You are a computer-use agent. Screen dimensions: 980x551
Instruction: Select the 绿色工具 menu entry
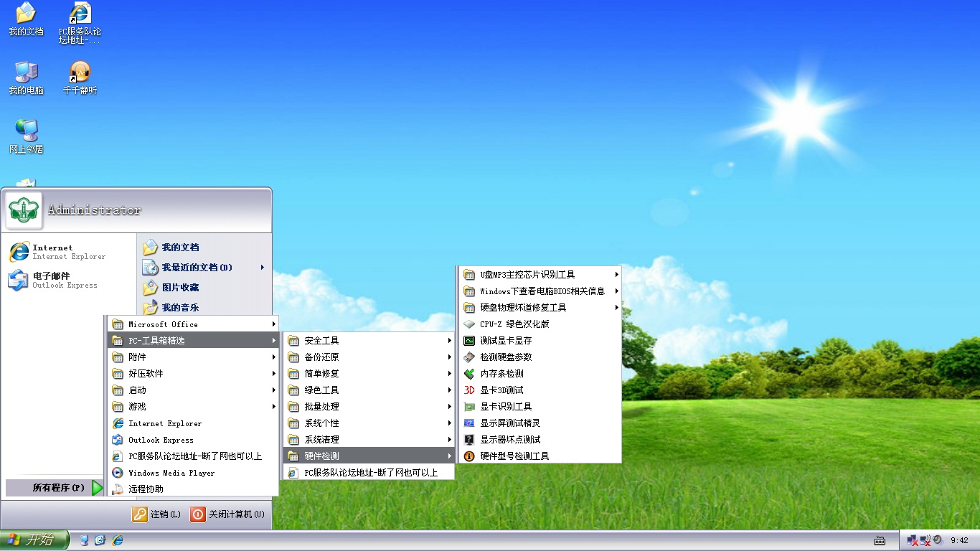click(x=369, y=390)
